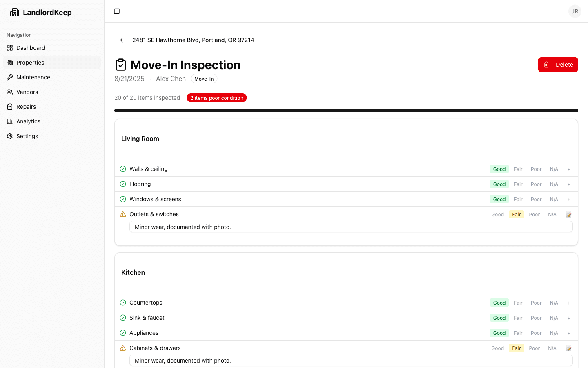Screen dimensions: 588x368
Task: Click the back arrow next to the property address
Action: pyautogui.click(x=122, y=40)
